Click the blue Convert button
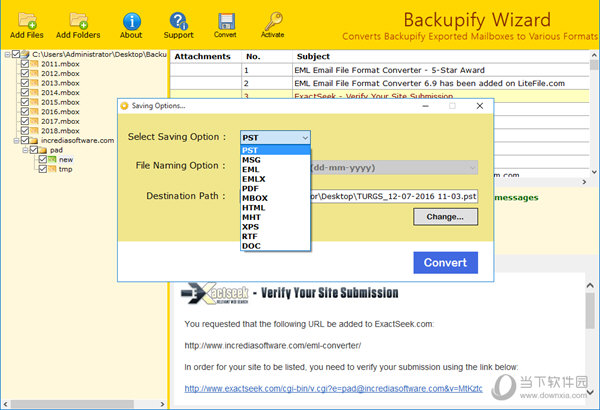The image size is (600, 410). pyautogui.click(x=445, y=263)
